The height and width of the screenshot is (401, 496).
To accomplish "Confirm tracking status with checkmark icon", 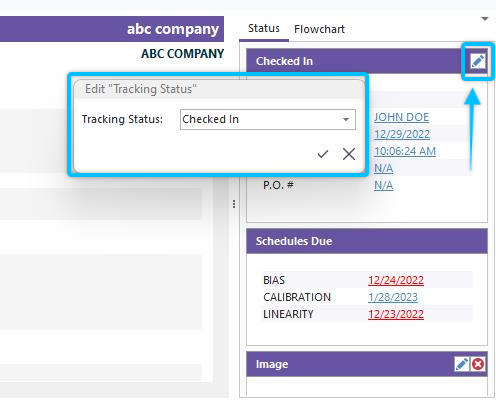I will click(323, 154).
